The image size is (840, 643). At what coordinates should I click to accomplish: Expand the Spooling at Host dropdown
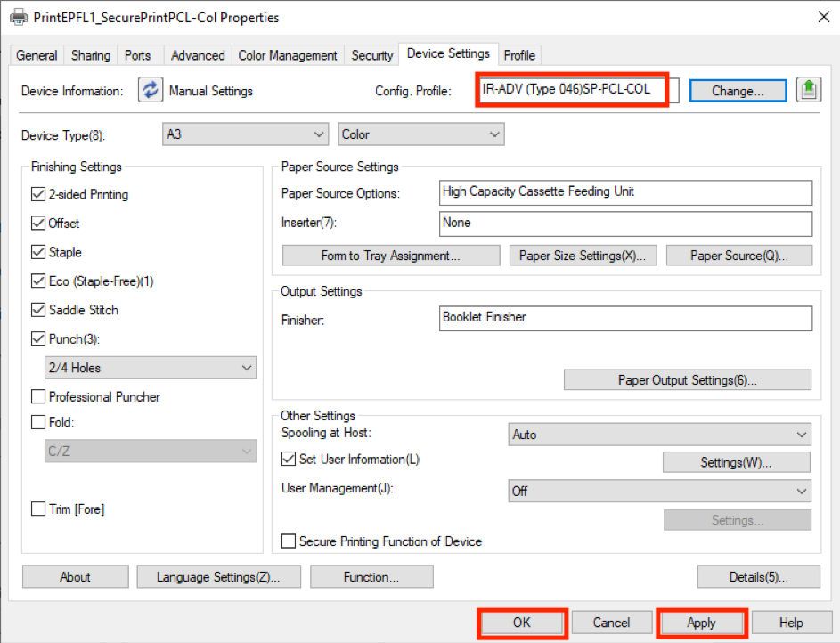tap(659, 435)
